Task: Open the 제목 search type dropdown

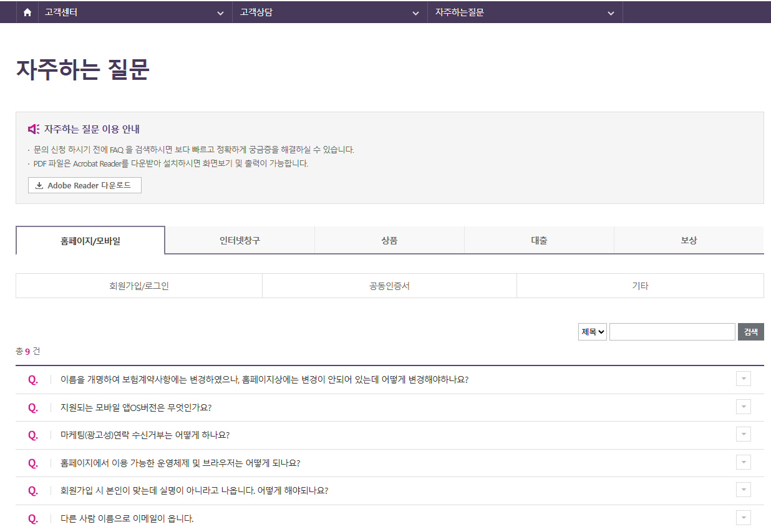Action: 593,332
